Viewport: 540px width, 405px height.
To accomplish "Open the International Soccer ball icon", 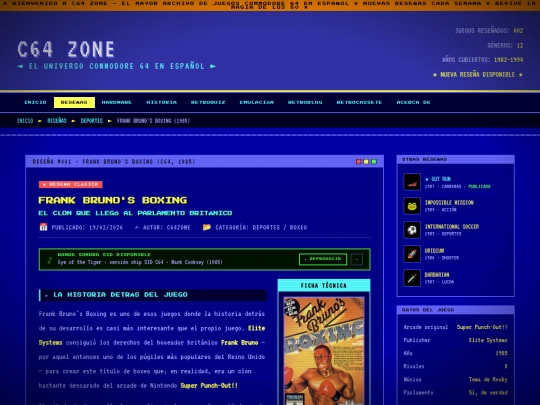I will point(412,230).
